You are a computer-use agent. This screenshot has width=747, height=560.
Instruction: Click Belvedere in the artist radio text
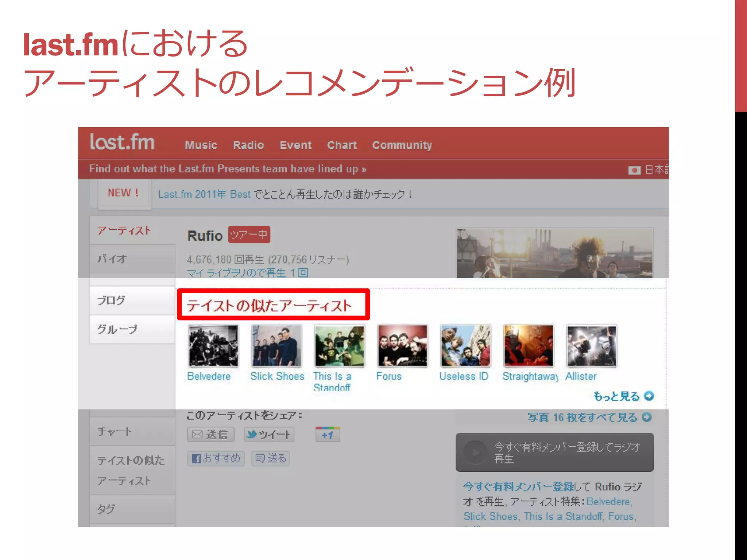click(608, 502)
